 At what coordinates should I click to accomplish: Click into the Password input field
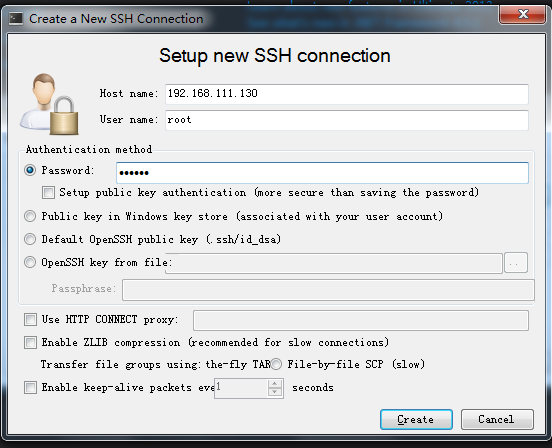tap(322, 173)
